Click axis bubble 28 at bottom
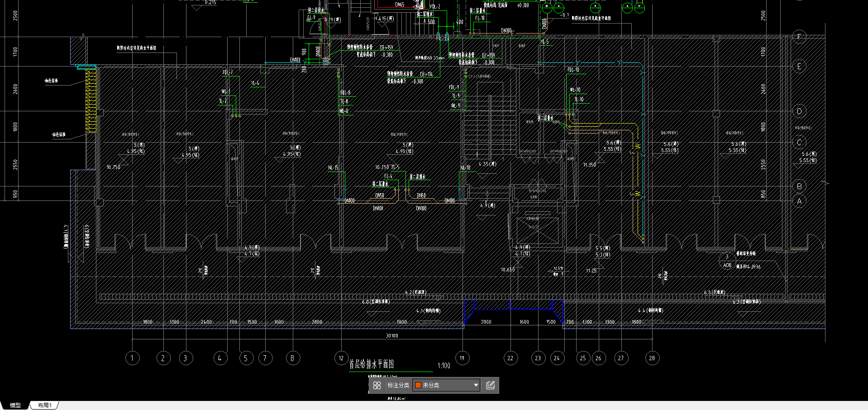868x410 pixels. click(652, 358)
